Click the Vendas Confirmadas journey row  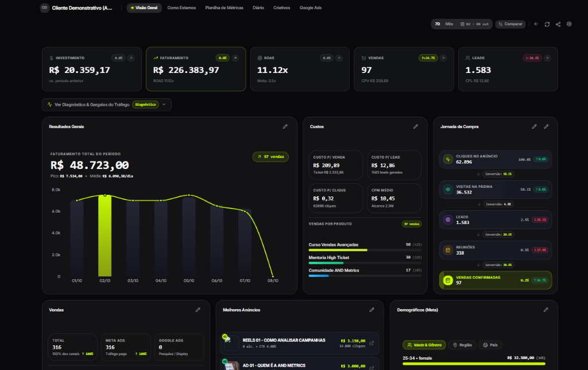(x=496, y=280)
